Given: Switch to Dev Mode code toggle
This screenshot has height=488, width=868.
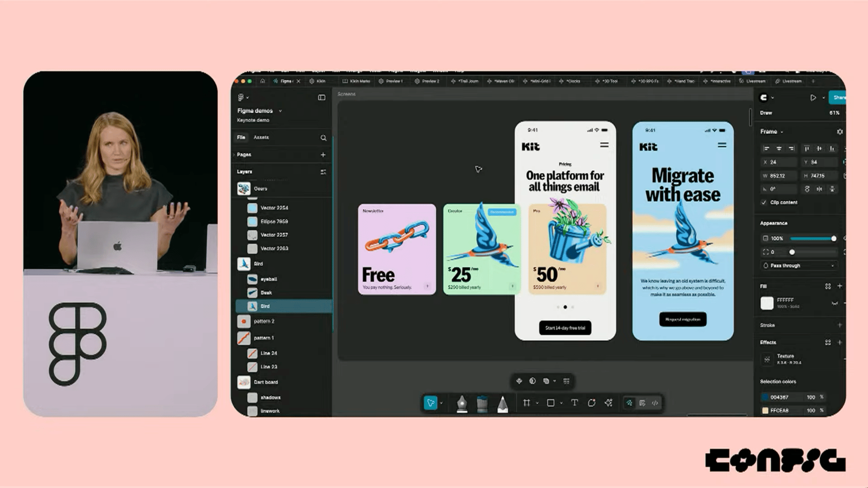Looking at the screenshot, I should tap(655, 403).
